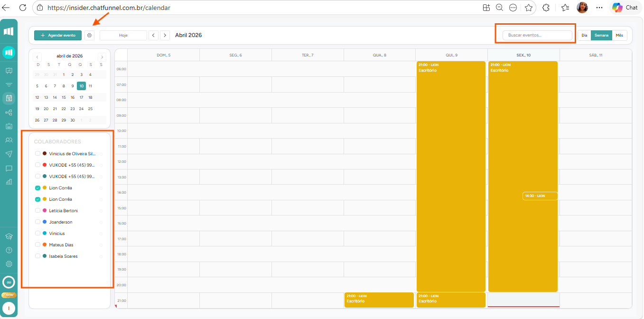The width and height of the screenshot is (644, 319).
Task: Open the workflow automation icon in sidebar
Action: coord(9,113)
